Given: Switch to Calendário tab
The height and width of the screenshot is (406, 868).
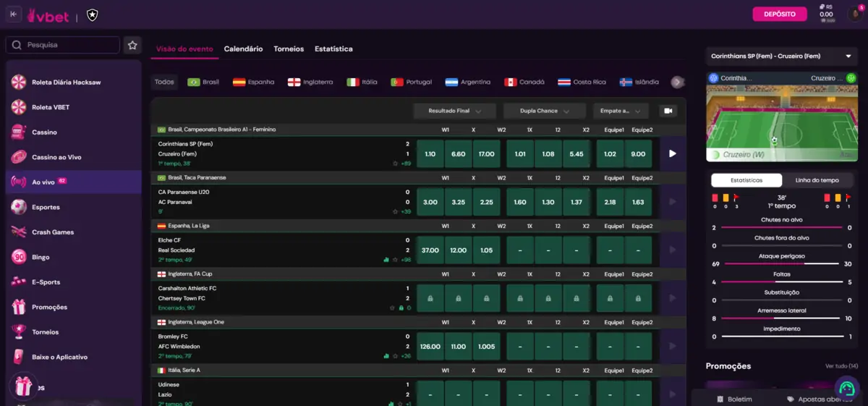Looking at the screenshot, I should (x=243, y=49).
